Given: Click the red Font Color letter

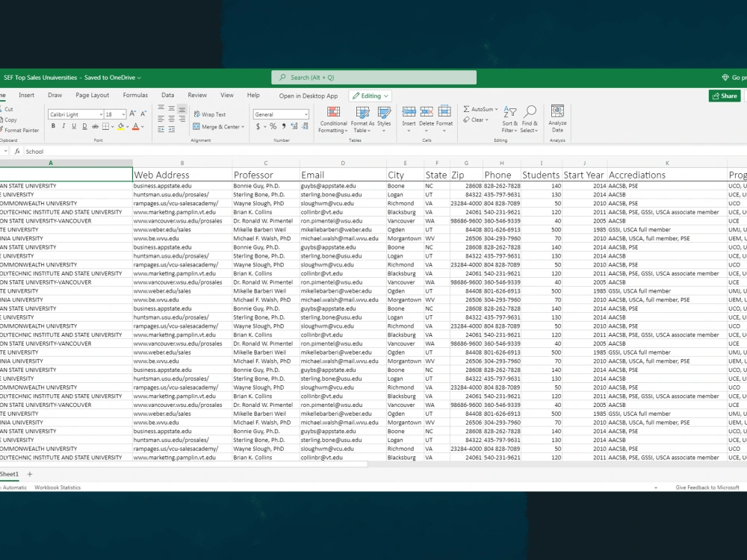Looking at the screenshot, I should pos(136,126).
